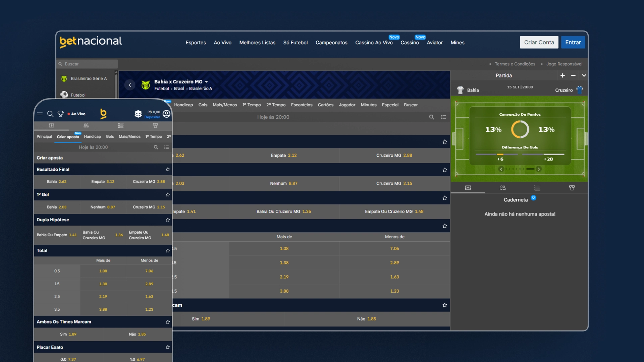Open the bet slip layers icon

point(138,114)
